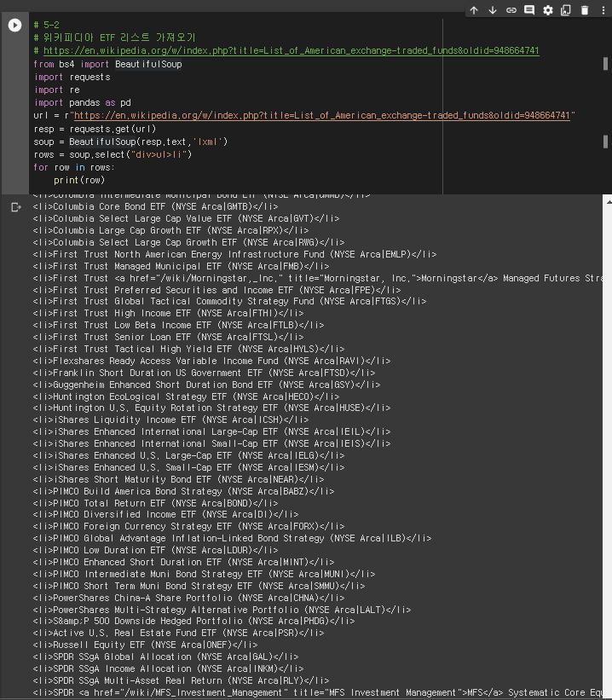Click output row 'PIMCO Enhanced Short Duration ETF'
This screenshot has width=612, height=700.
(x=183, y=563)
